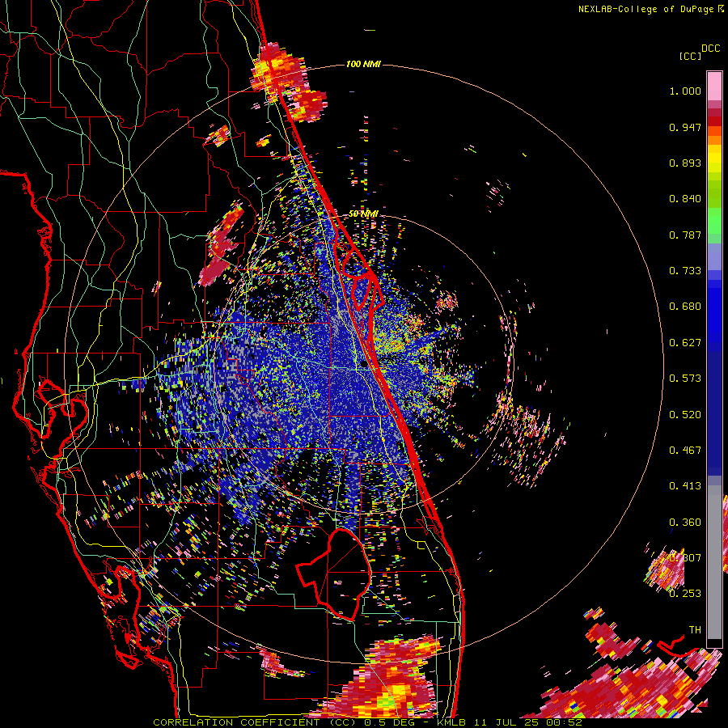Select the 0.840 scale value
This screenshot has height=728, width=728.
click(685, 199)
